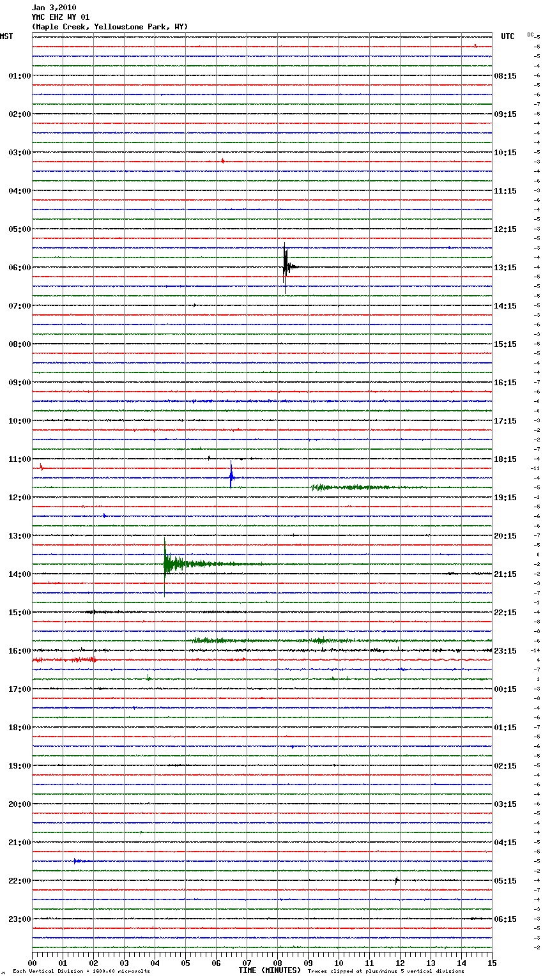
Task: Click the Maple Creek, Yellowstone Park station name
Action: click(x=109, y=27)
